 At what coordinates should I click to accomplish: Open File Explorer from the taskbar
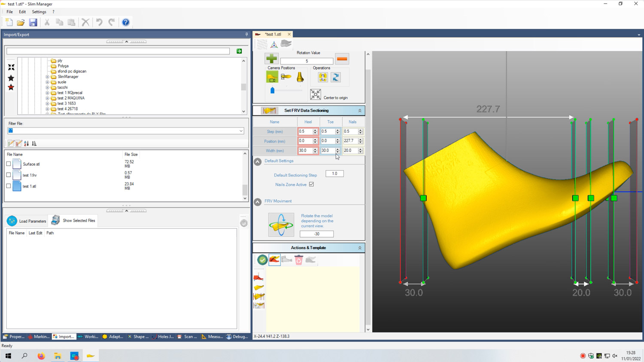pos(58,356)
